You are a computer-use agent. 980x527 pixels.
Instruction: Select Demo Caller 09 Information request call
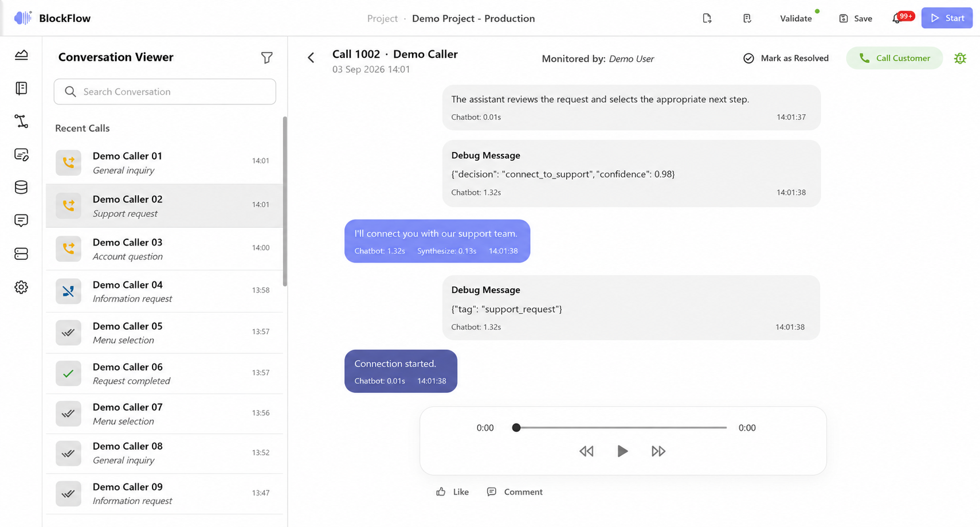pyautogui.click(x=164, y=493)
